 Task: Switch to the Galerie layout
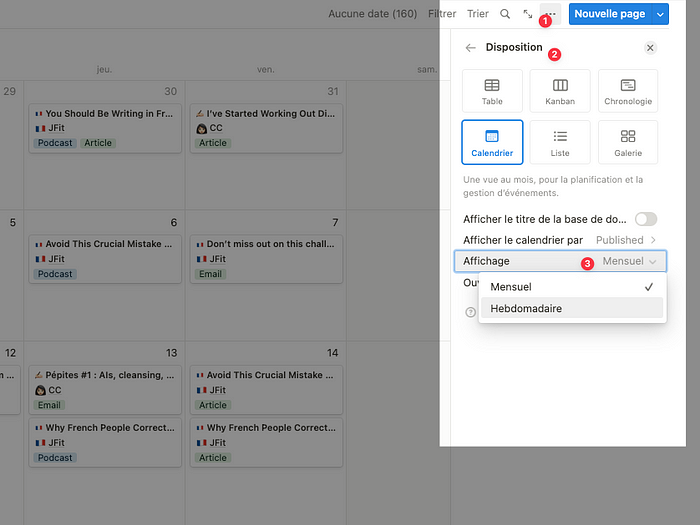point(628,142)
